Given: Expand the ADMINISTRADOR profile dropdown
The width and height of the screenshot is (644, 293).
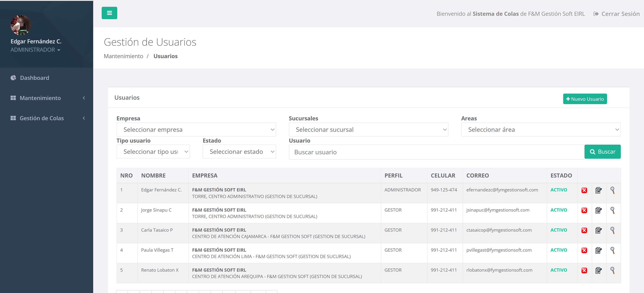Looking at the screenshot, I should pos(35,50).
